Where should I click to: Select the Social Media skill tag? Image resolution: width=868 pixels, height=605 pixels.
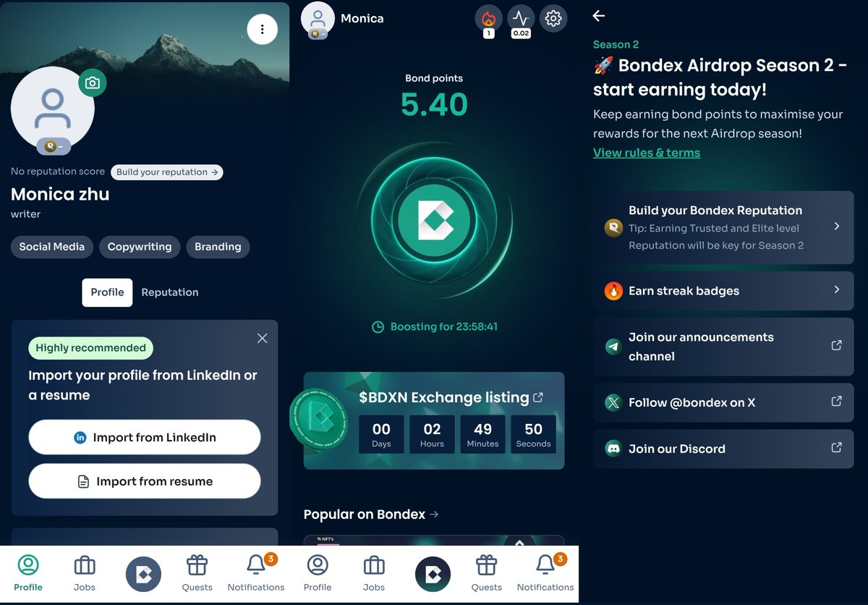tap(52, 247)
